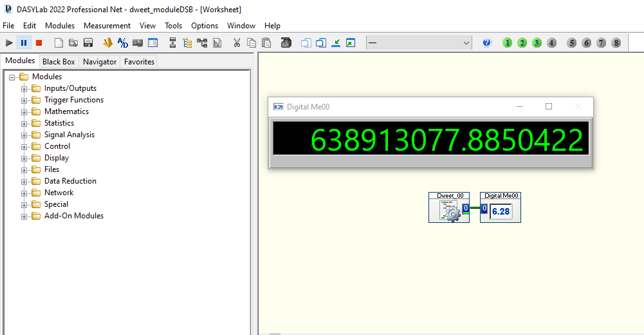Expand the Mathematics folder
The height and width of the screenshot is (335, 644).
point(24,112)
